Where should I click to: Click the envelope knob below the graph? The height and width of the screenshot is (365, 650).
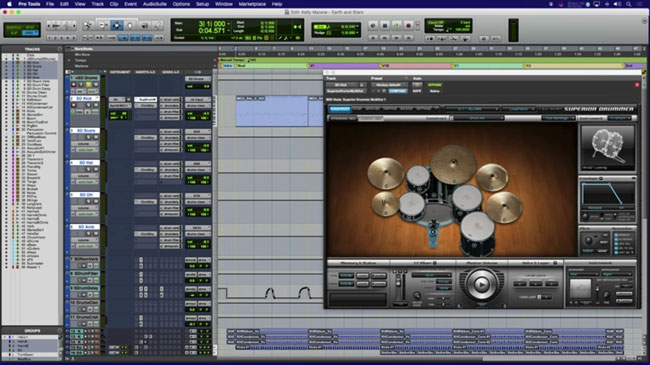pos(585,217)
